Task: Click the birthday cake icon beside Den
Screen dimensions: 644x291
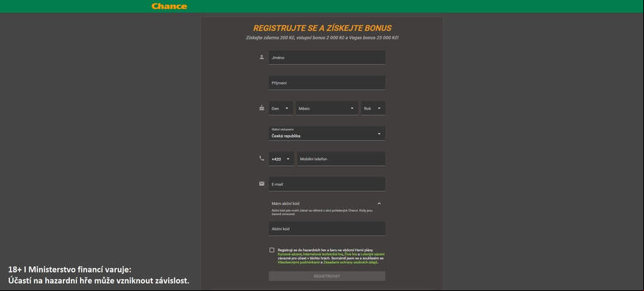Action: pos(262,108)
